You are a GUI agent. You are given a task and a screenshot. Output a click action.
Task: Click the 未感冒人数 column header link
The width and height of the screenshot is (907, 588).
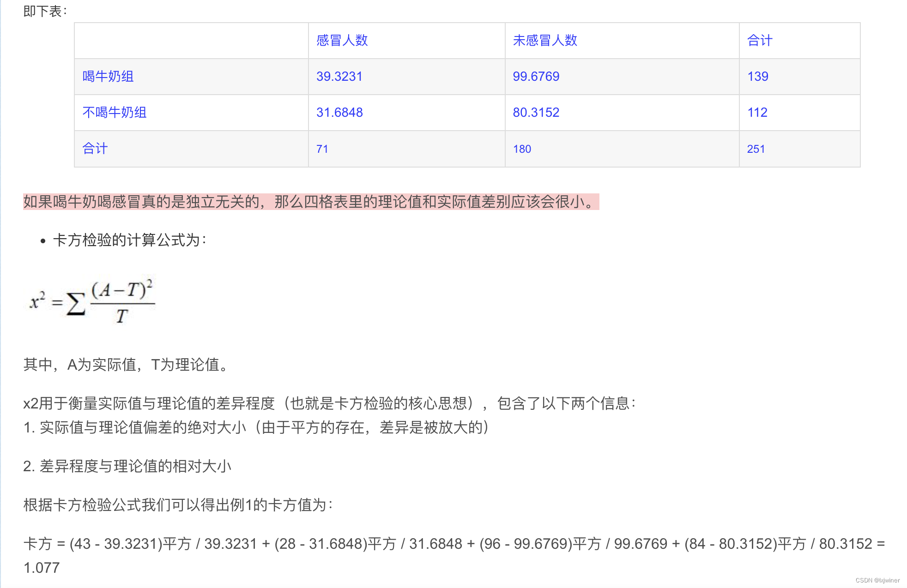point(545,41)
